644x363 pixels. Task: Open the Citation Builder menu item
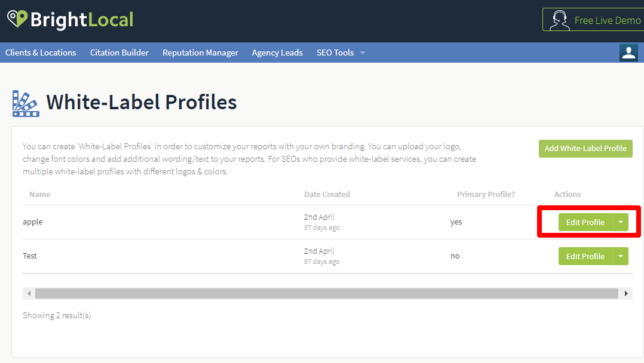coord(119,53)
